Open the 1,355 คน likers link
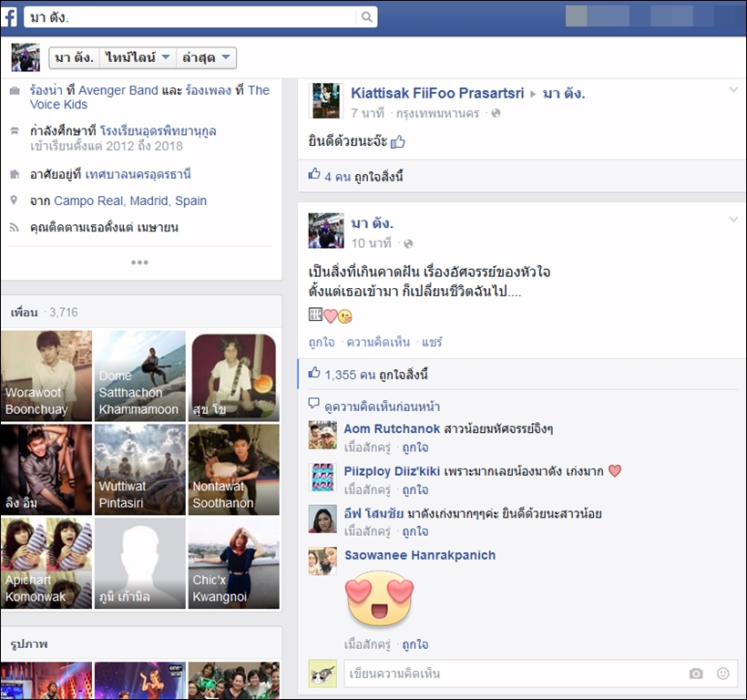 350,375
